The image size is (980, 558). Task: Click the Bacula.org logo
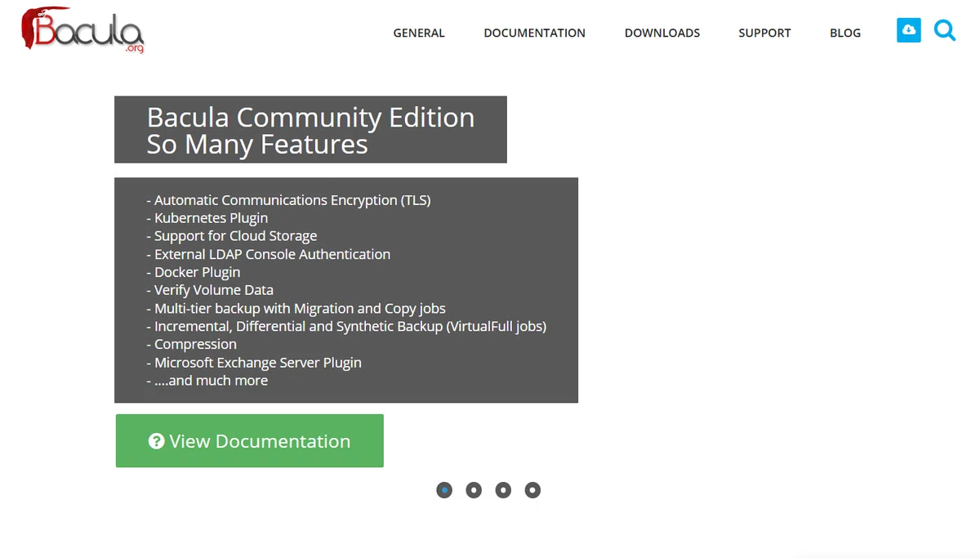pos(82,29)
